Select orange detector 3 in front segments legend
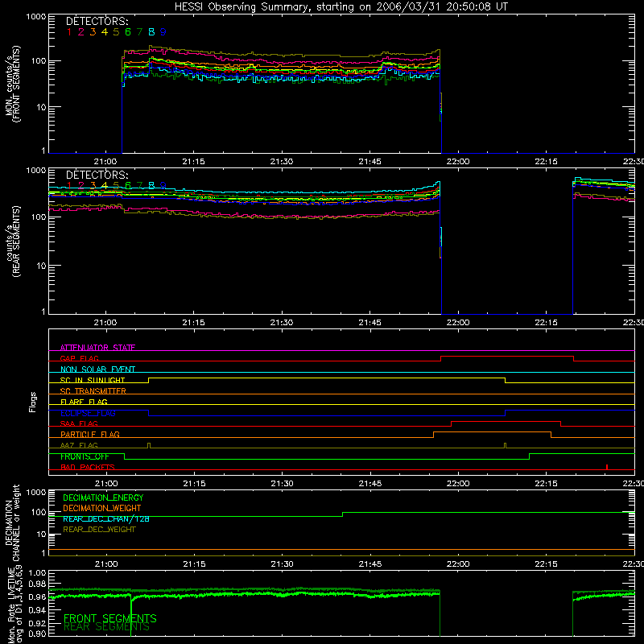 pos(93,31)
